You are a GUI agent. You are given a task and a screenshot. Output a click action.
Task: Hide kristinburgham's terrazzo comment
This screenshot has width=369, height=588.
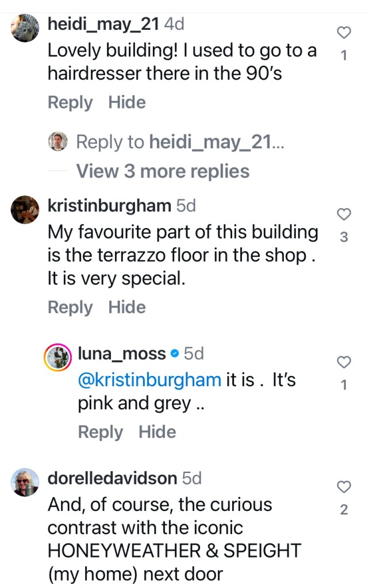pyautogui.click(x=127, y=307)
